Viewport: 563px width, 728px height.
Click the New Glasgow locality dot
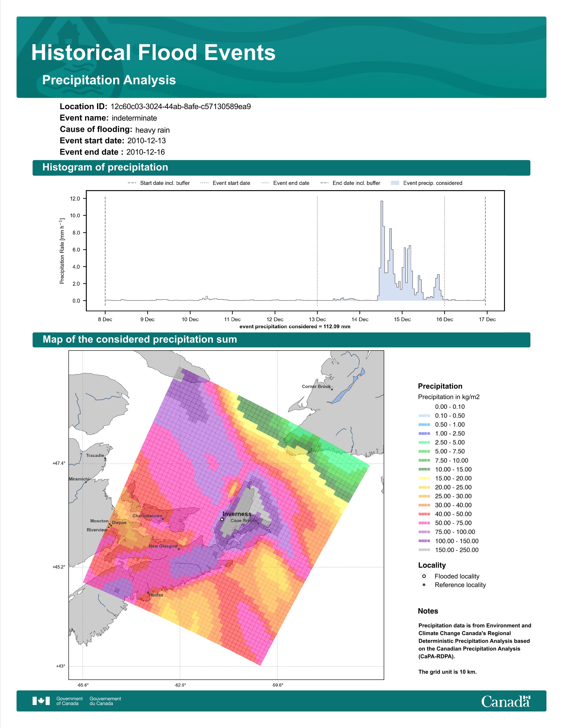click(x=178, y=549)
